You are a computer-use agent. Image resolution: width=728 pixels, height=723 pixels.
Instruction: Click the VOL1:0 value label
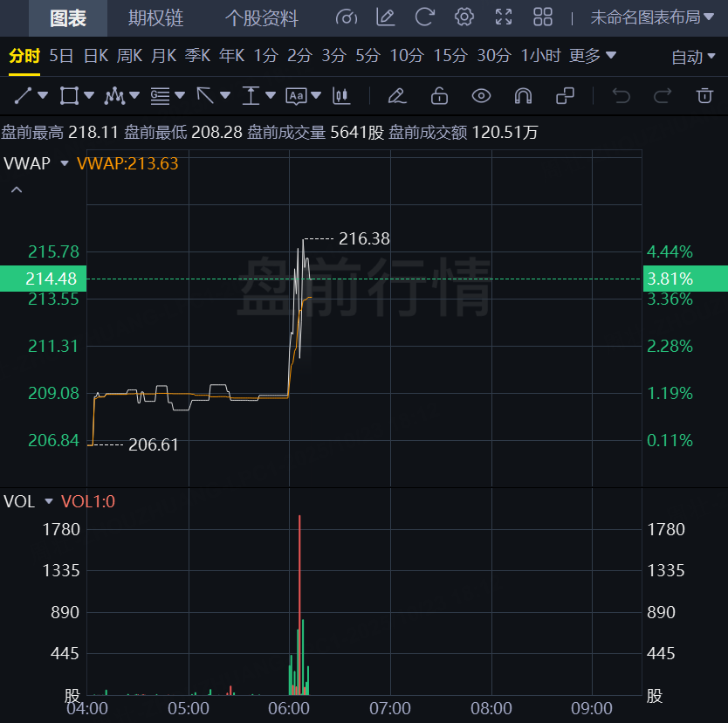click(88, 501)
